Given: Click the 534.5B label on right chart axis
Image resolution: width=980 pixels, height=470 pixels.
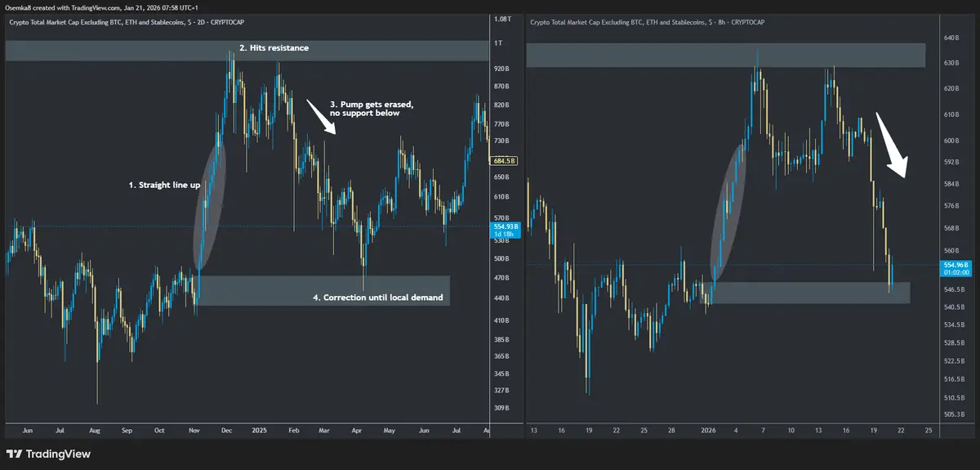Looking at the screenshot, I should click(x=954, y=325).
